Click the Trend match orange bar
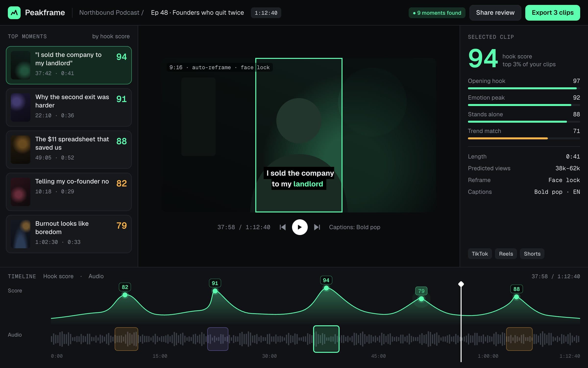 508,138
